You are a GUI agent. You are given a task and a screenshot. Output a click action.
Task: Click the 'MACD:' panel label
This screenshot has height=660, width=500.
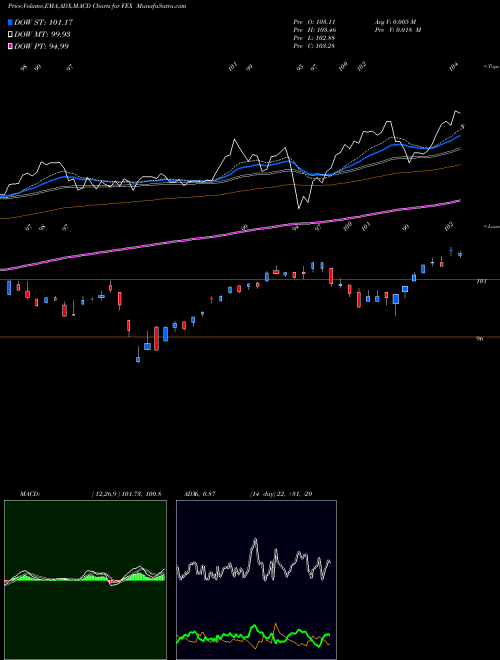click(x=29, y=494)
